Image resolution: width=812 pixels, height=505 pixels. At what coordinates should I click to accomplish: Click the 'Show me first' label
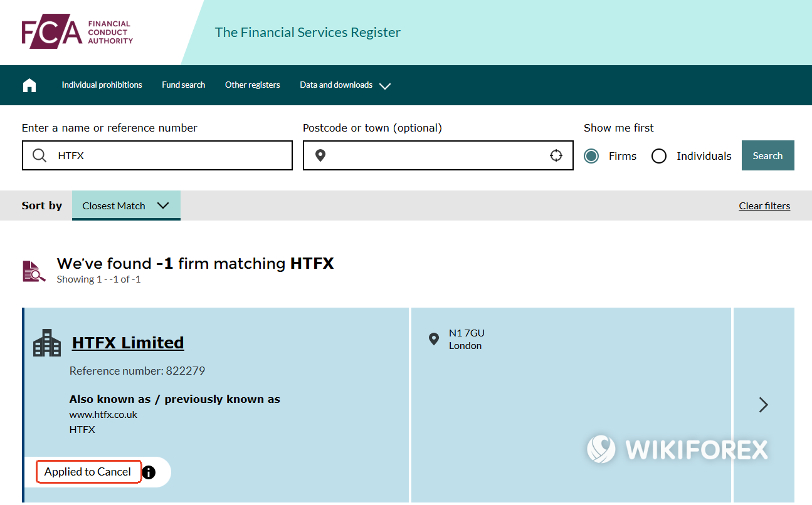tap(619, 128)
